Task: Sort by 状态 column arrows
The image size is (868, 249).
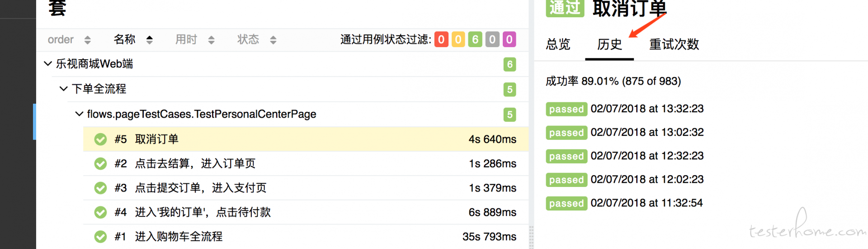Action: point(273,40)
